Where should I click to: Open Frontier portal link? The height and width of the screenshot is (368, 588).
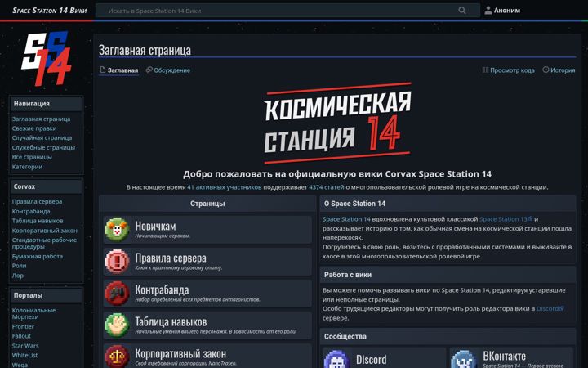pyautogui.click(x=23, y=326)
